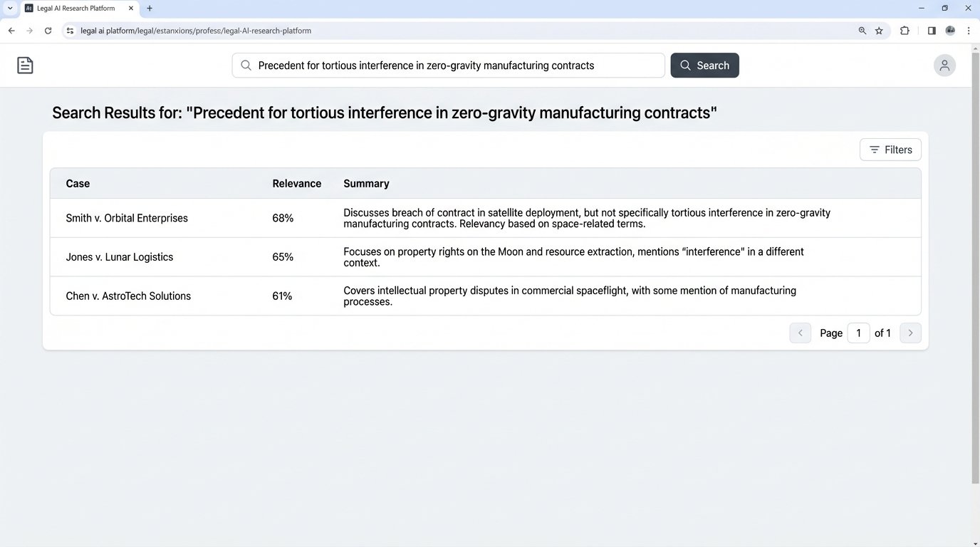The image size is (980, 547).
Task: Open the Chen v. AstroTech Solutions case
Action: [128, 296]
